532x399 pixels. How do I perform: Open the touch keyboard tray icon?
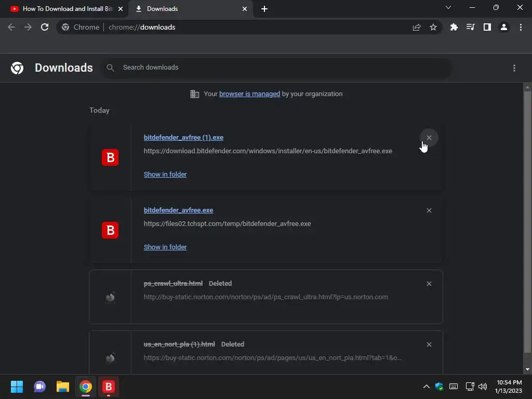[454, 387]
